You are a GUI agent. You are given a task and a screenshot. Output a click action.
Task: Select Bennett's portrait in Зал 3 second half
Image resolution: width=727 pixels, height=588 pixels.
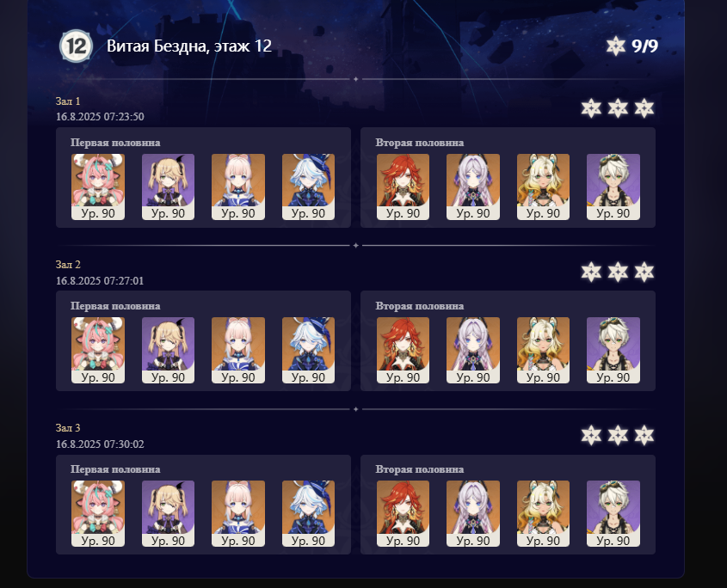(x=613, y=513)
